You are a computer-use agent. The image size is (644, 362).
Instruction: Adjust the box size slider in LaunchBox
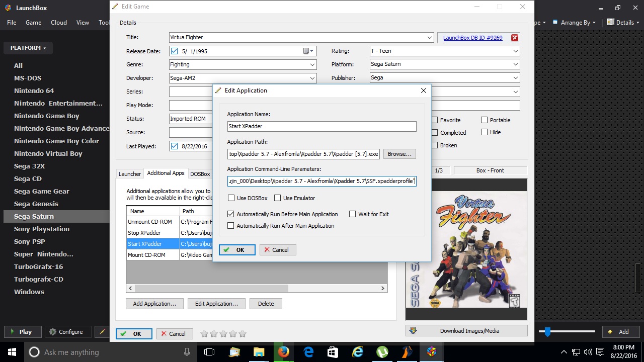click(547, 331)
